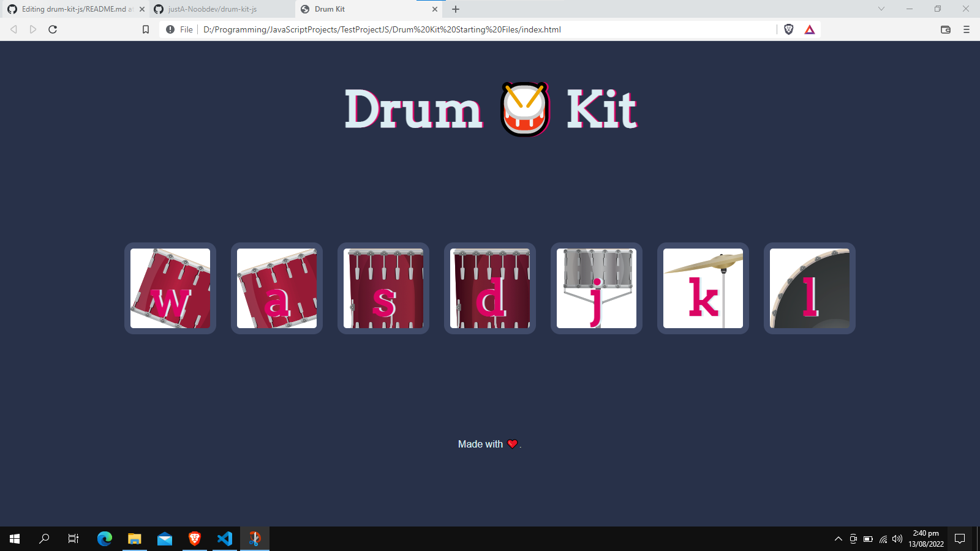980x551 pixels.
Task: Switch to 'Editing drum-kit-js/README.md' tab
Action: coord(76,9)
